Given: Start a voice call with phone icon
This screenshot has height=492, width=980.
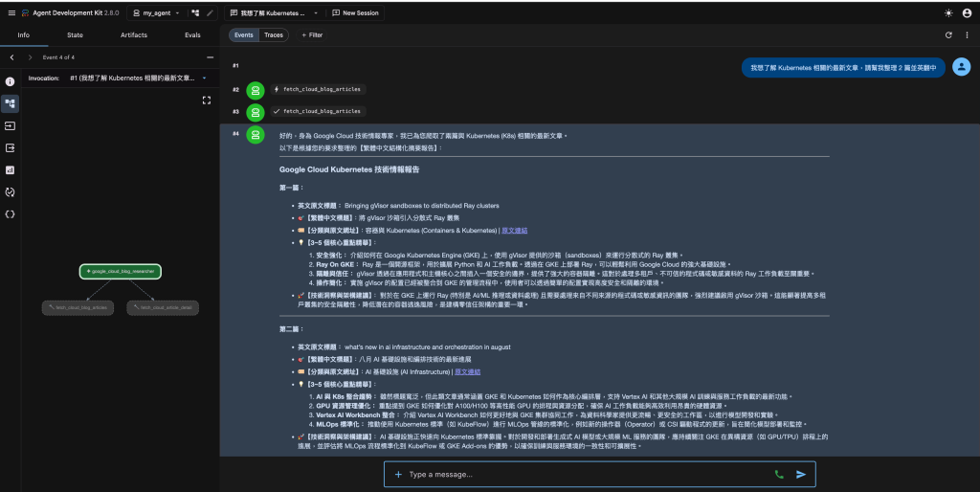Looking at the screenshot, I should click(x=779, y=475).
